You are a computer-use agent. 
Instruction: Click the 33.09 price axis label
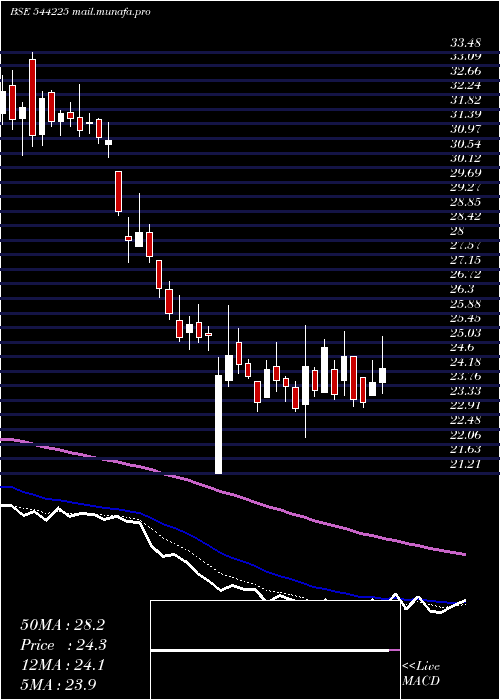click(466, 57)
